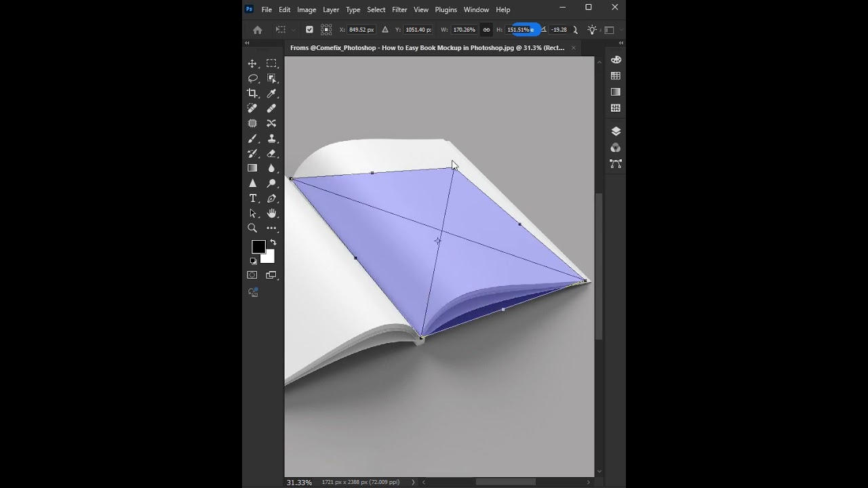Swap foreground and background colors
Screen dimensions: 868x488
[273, 242]
